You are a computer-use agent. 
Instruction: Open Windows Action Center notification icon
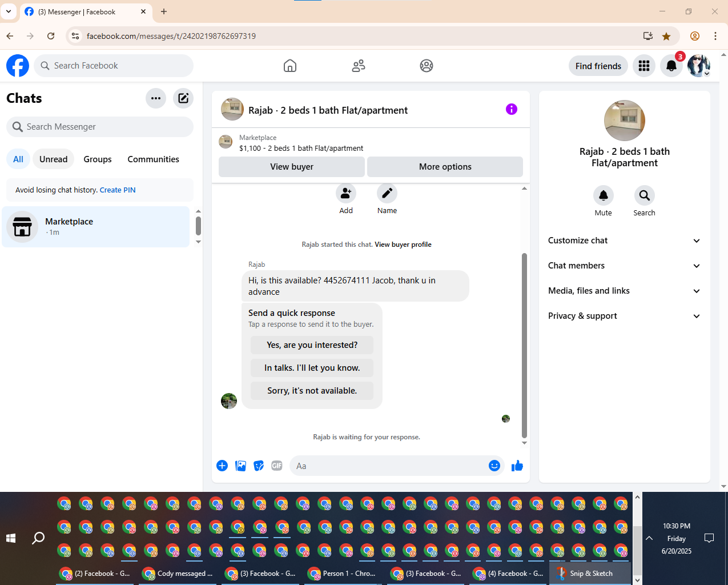pyautogui.click(x=709, y=538)
